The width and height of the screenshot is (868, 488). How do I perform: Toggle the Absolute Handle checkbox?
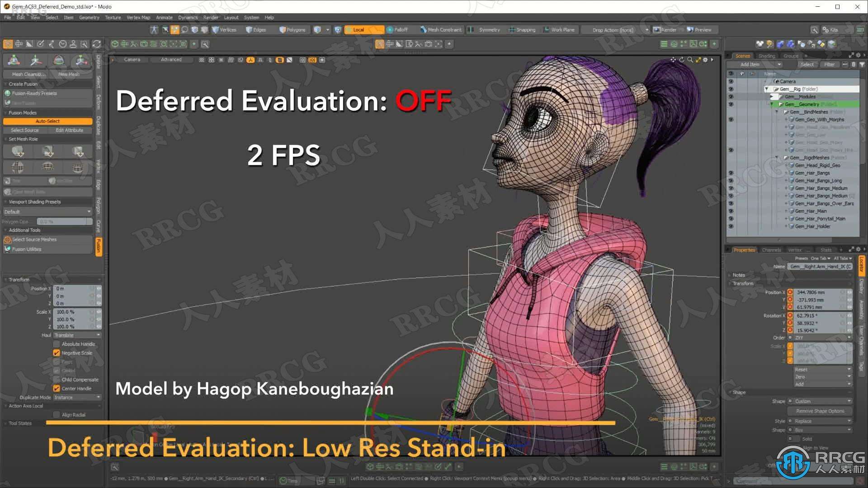pos(57,344)
